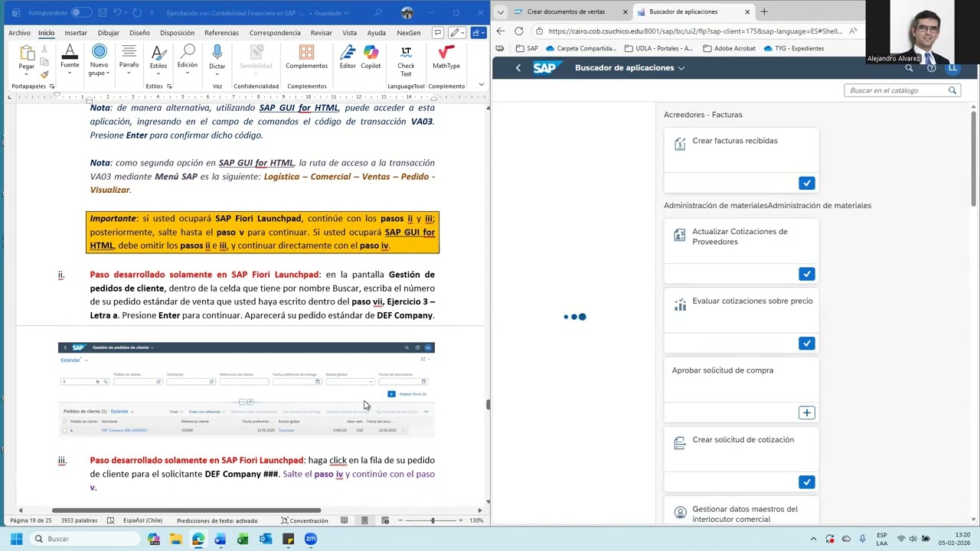
Task: Open the Estilos pane launcher
Action: point(168,86)
